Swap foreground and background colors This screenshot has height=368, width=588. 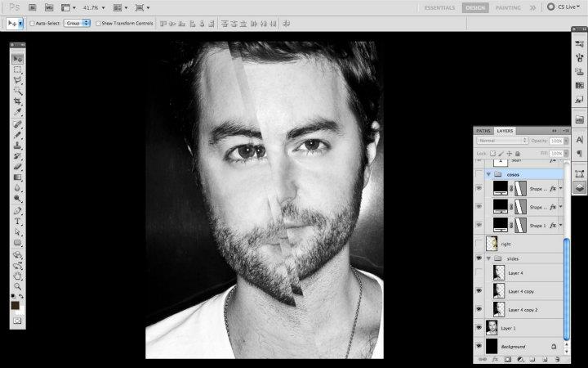coord(21,296)
